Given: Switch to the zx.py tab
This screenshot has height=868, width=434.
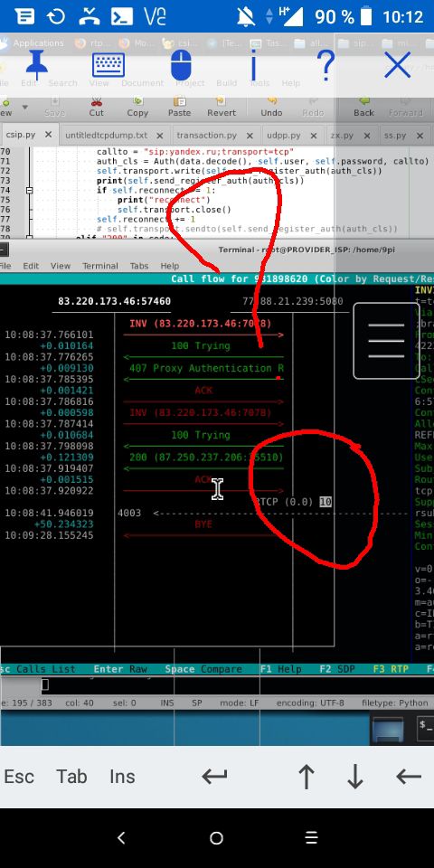Looking at the screenshot, I should 342,135.
